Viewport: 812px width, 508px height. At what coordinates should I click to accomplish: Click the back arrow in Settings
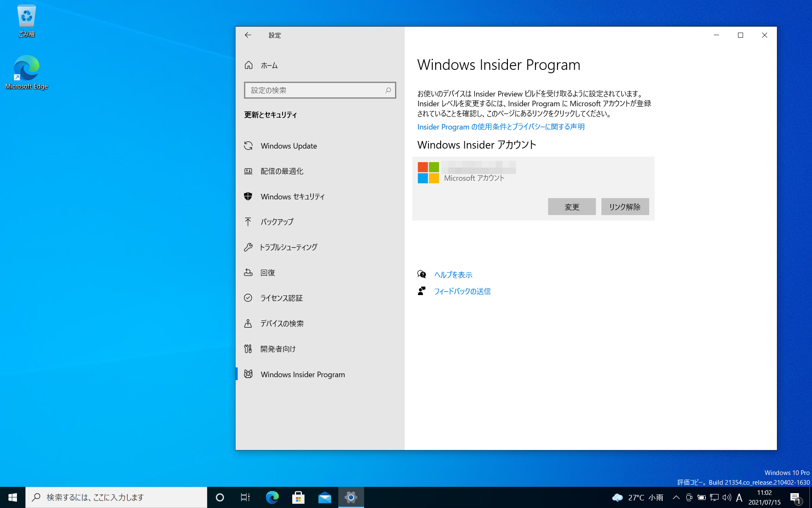tap(248, 35)
